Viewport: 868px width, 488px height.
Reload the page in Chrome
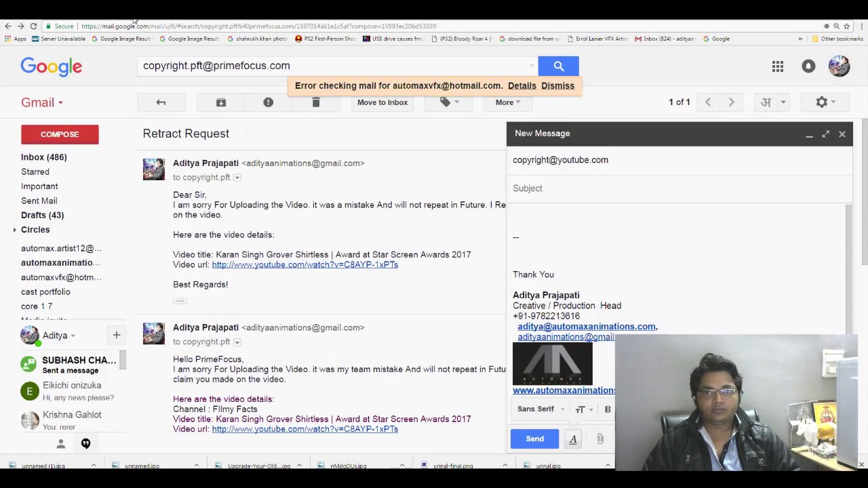pos(33,26)
